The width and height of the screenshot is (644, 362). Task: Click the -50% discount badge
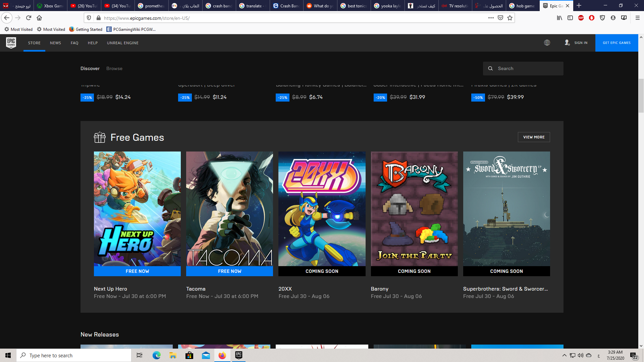click(478, 98)
